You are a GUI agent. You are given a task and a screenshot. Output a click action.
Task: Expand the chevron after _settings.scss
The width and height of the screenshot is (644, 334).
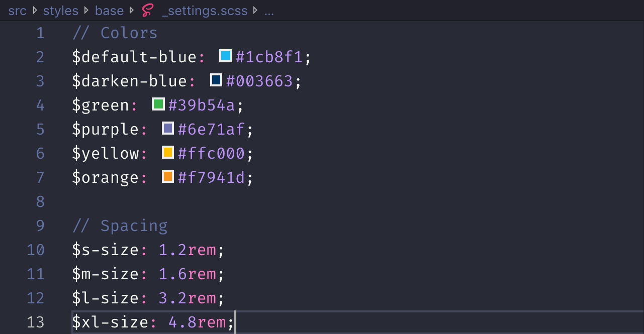point(255,10)
